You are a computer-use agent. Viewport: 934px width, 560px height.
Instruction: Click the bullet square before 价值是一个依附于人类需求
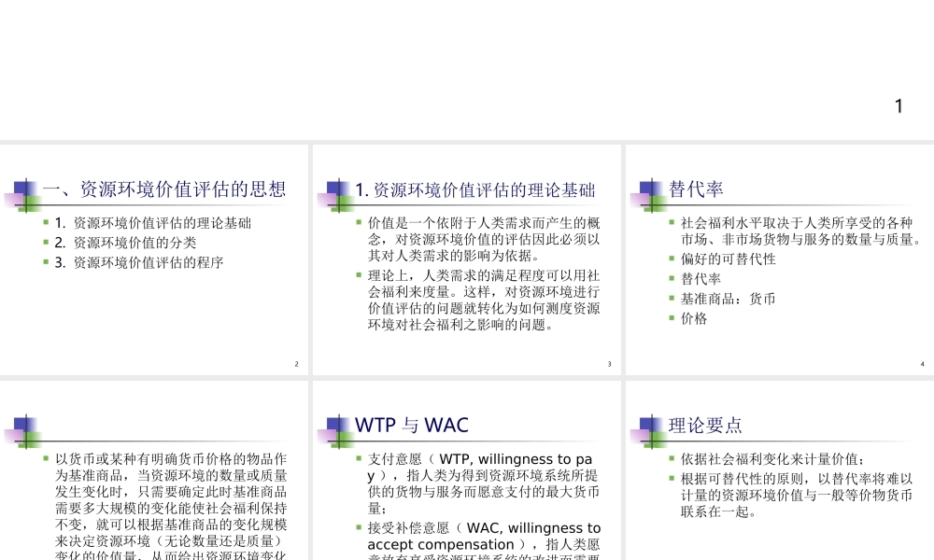coord(358,221)
